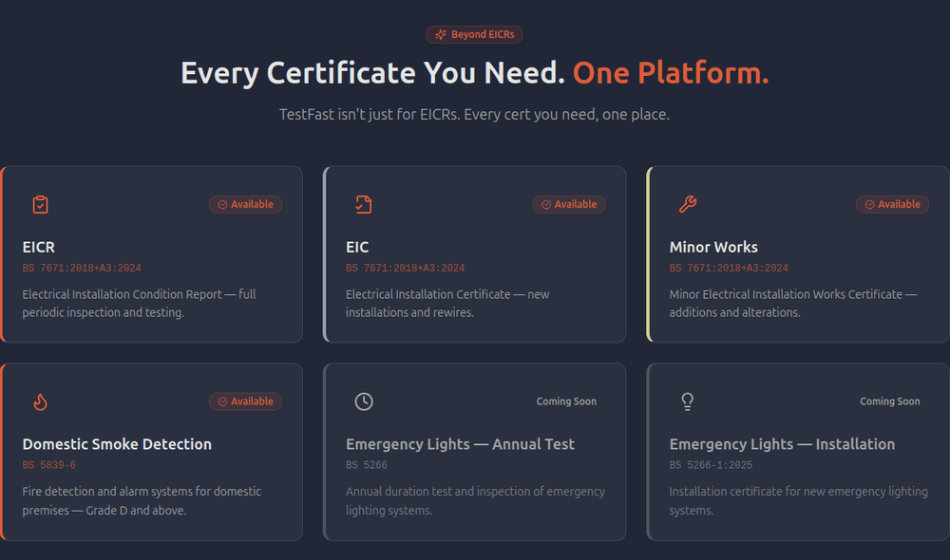The height and width of the screenshot is (560, 950).
Task: Select the Minor Works card title
Action: (x=713, y=247)
